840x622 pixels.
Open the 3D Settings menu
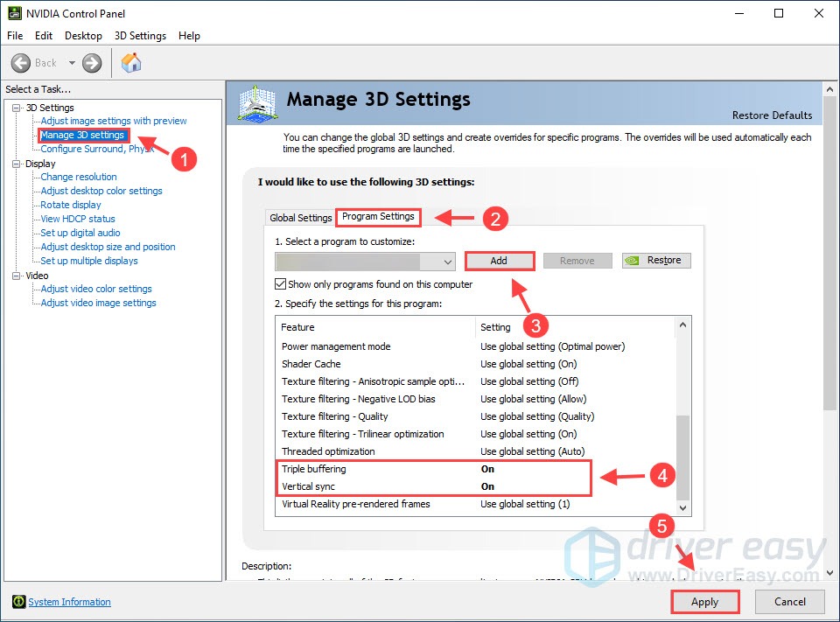140,36
